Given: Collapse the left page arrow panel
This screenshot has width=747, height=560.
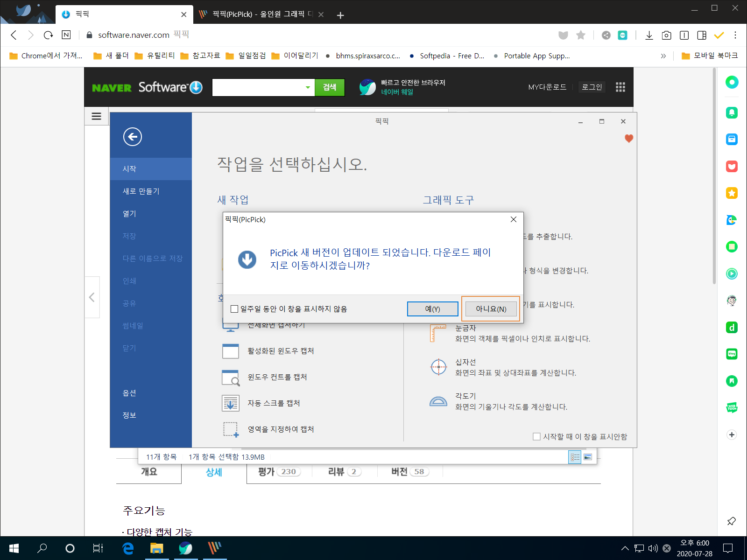Looking at the screenshot, I should 92,297.
